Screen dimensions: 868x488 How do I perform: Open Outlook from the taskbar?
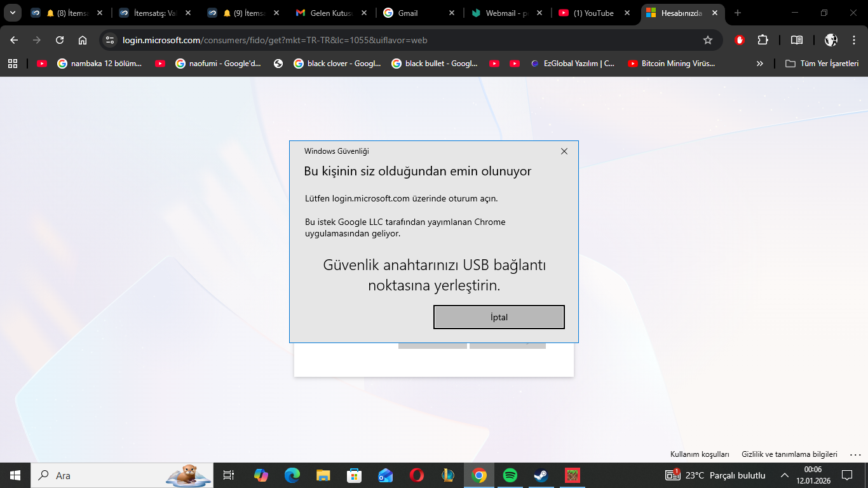tap(386, 475)
